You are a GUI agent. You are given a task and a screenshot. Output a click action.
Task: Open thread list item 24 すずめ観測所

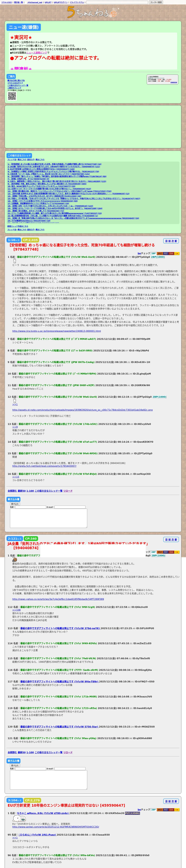(x=29, y=221)
